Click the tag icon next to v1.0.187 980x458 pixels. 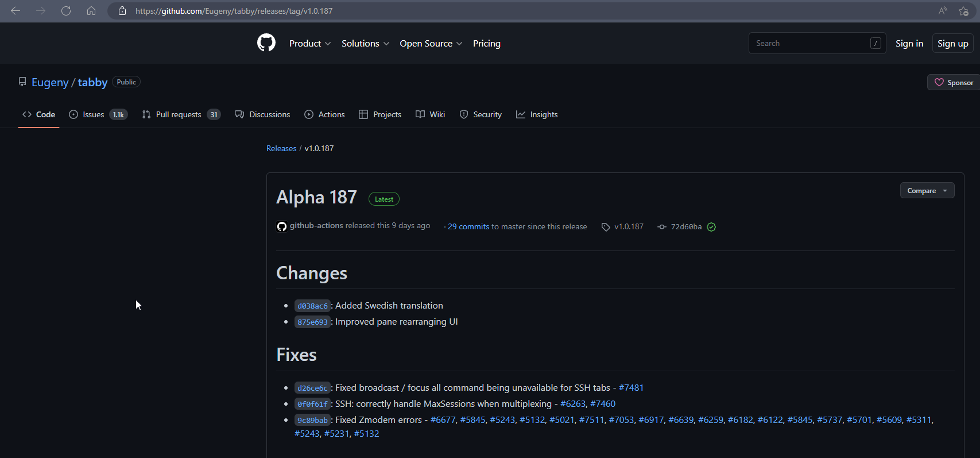tap(606, 227)
